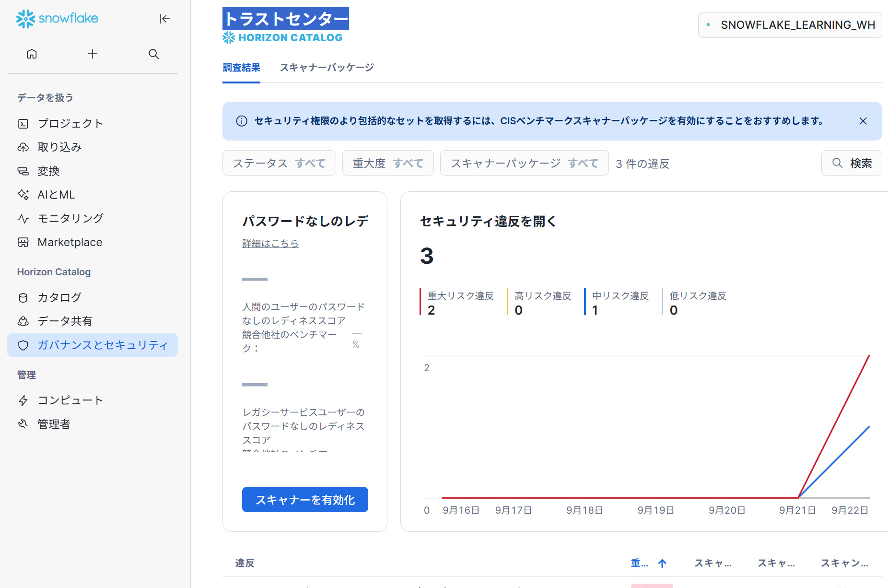Click the ガバナンスとセキュリティ shield icon
888x588 pixels.
coord(23,345)
